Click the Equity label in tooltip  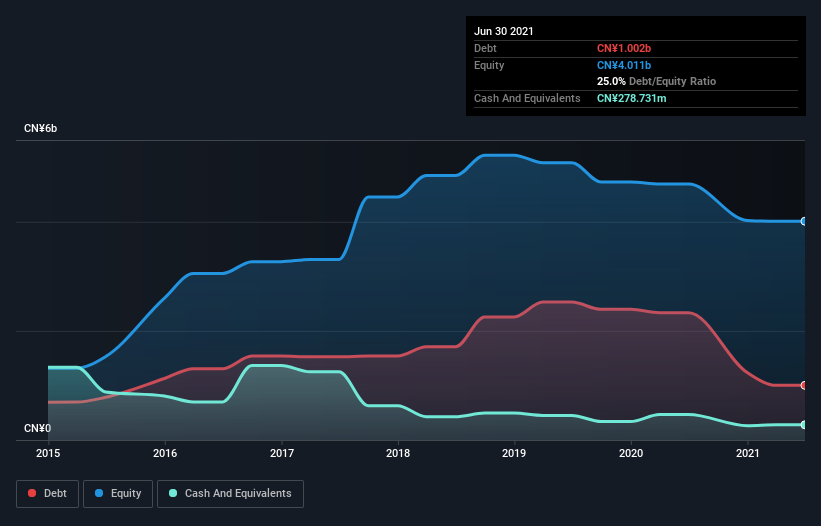pyautogui.click(x=489, y=65)
